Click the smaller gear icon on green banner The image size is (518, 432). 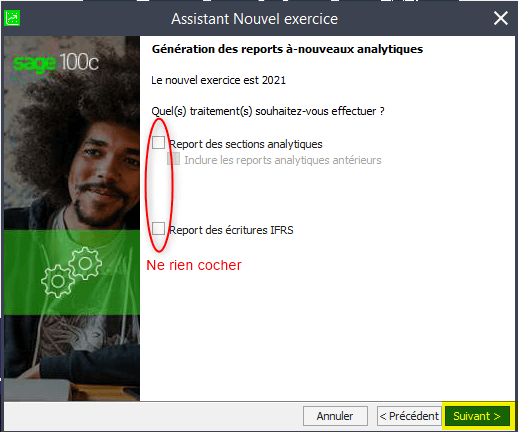(x=58, y=281)
